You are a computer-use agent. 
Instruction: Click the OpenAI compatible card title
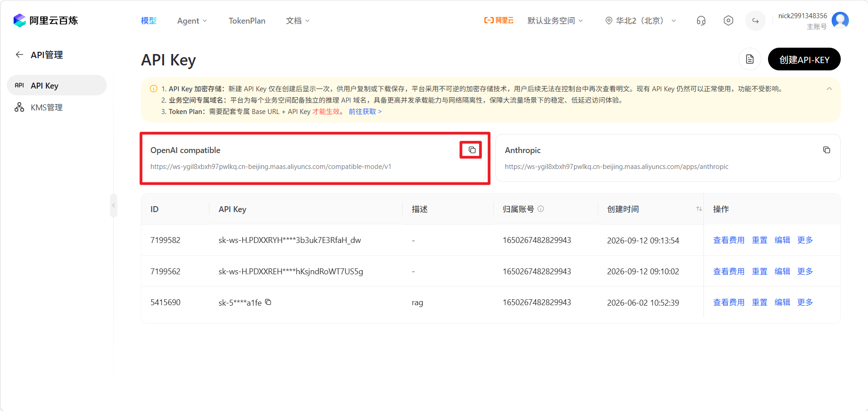pos(185,150)
